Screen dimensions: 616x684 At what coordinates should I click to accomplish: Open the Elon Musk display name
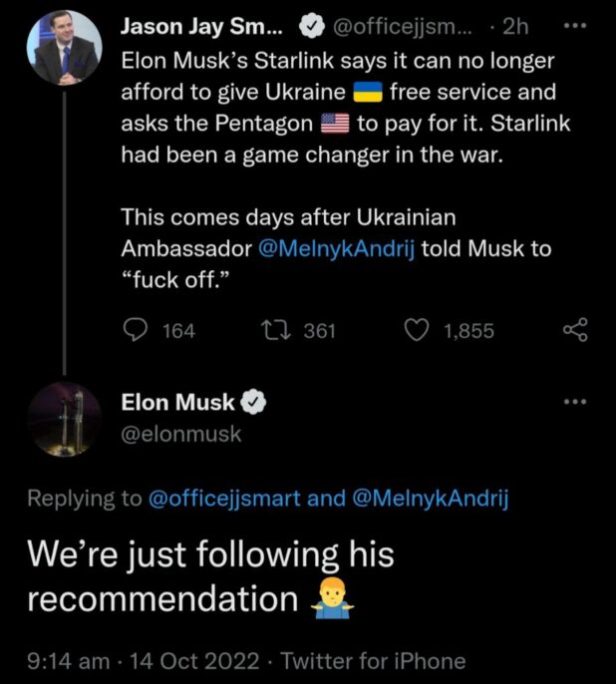point(177,403)
